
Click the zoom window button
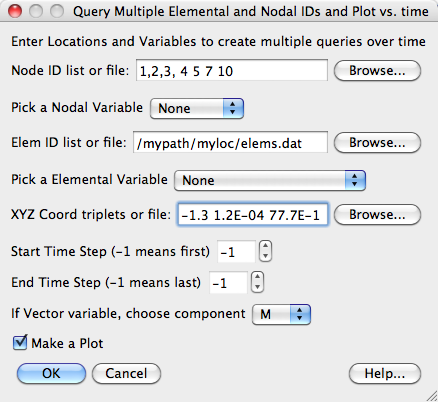[57, 11]
